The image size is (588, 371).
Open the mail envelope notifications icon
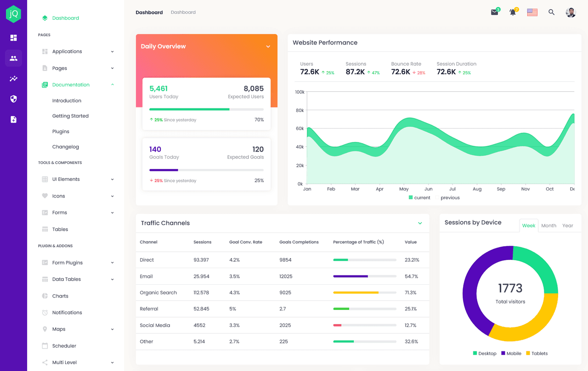click(495, 12)
